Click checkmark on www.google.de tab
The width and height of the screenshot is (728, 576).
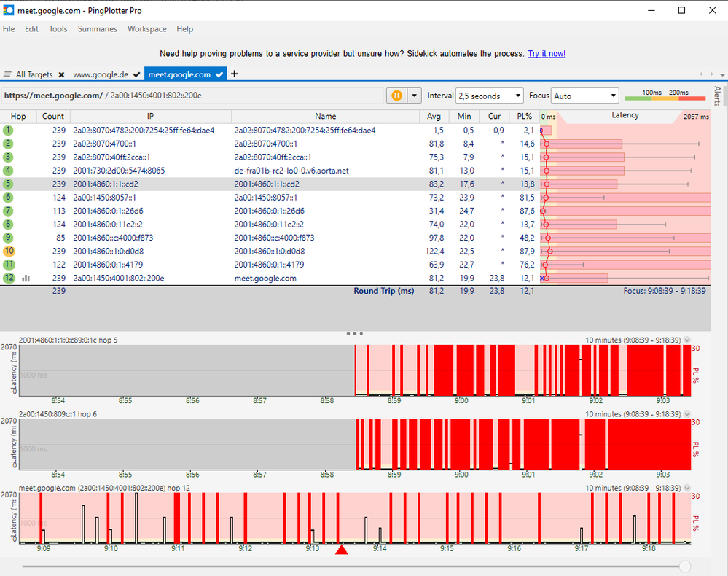click(x=136, y=74)
